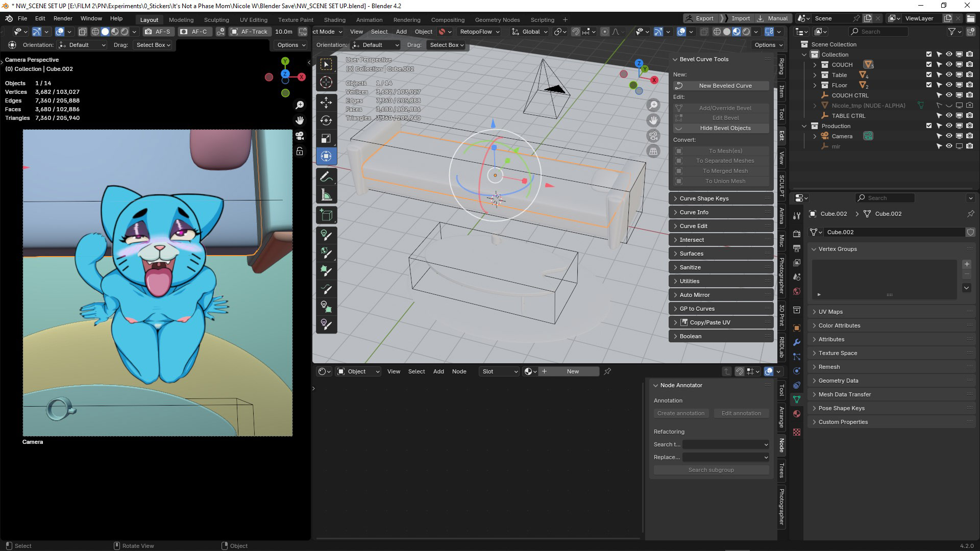
Task: Select the Rotate tool in viewport toolbar
Action: point(326,120)
